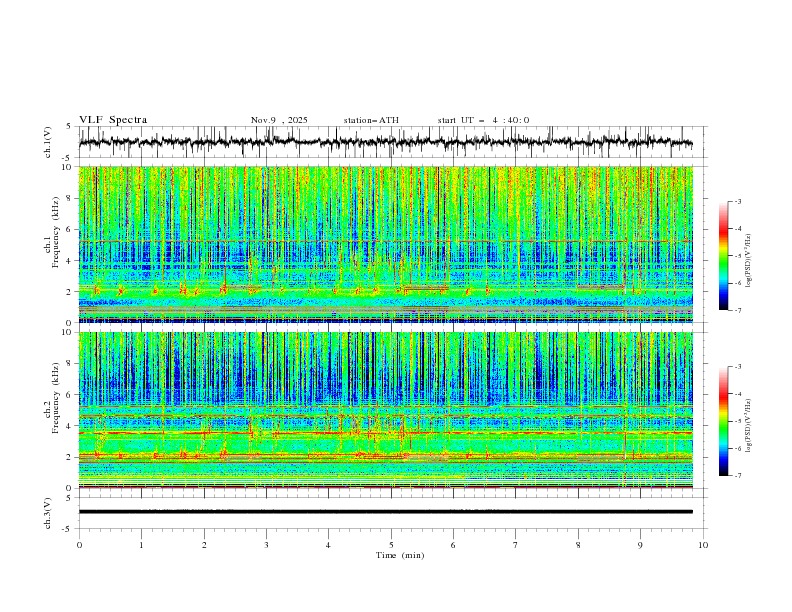Click the ch.1 spectrogram colorbar
Screen dimensions: 792x612
pyautogui.click(x=723, y=256)
